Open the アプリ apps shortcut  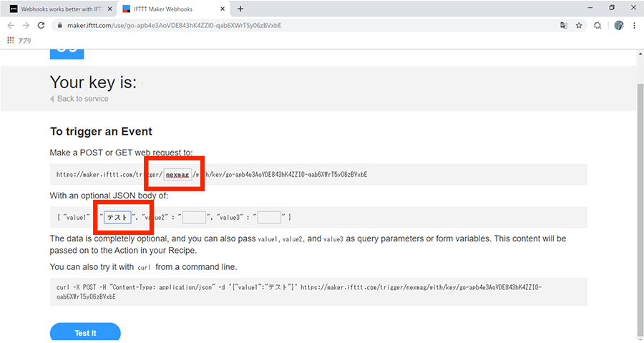pos(19,40)
